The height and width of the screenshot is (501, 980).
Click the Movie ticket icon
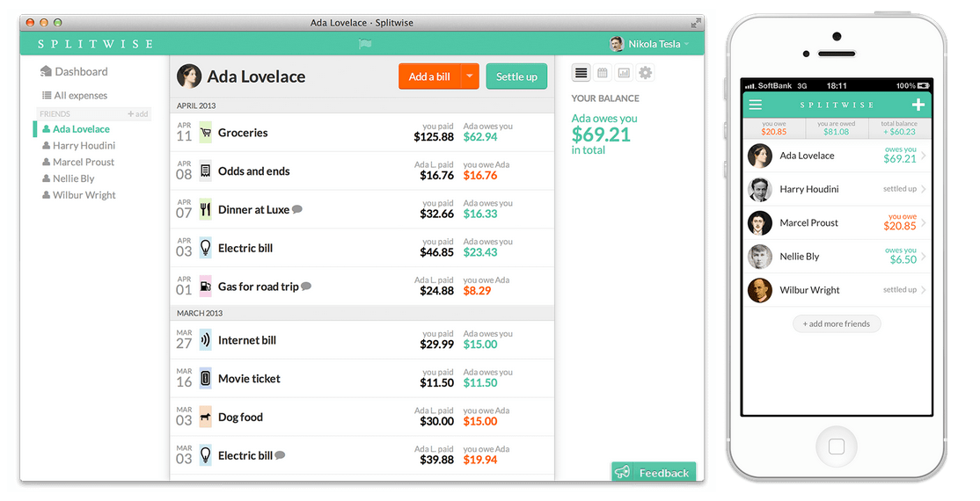pos(205,379)
